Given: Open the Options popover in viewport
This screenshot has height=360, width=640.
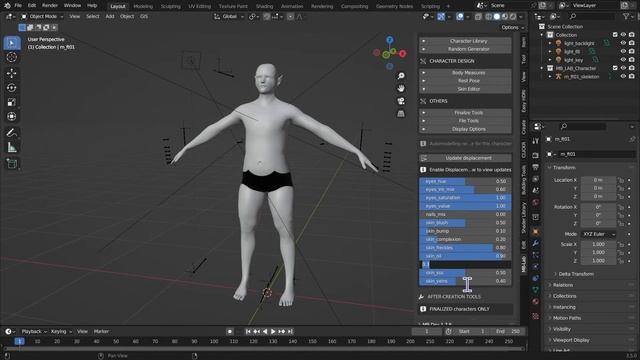Looking at the screenshot, I should (512, 27).
